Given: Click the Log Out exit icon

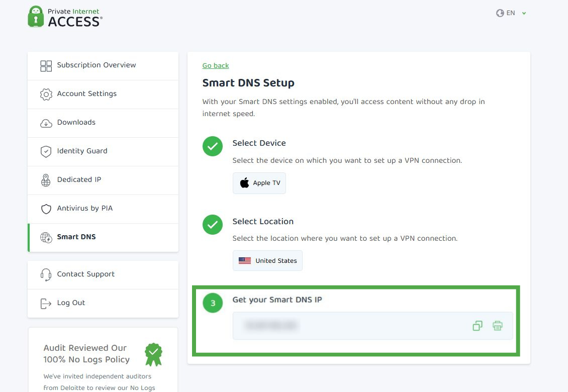Looking at the screenshot, I should (46, 303).
